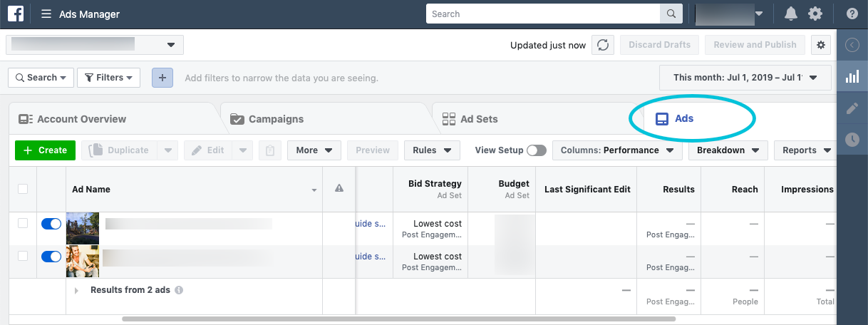Open the pencil edit icon in sidebar

coord(852,108)
